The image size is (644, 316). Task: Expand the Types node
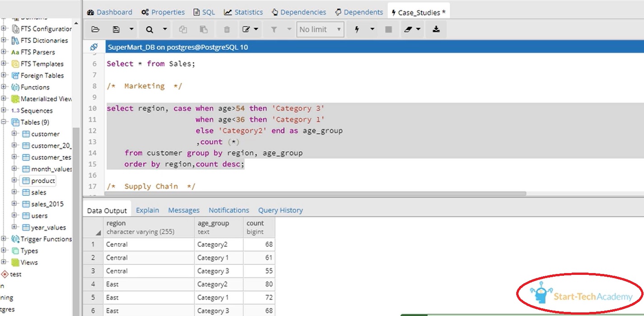4,250
